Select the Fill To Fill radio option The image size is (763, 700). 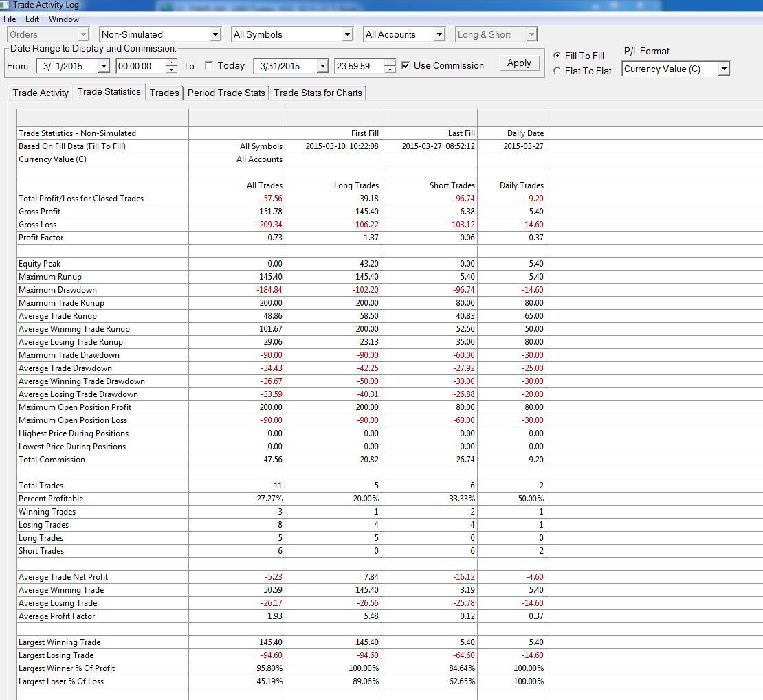[557, 56]
